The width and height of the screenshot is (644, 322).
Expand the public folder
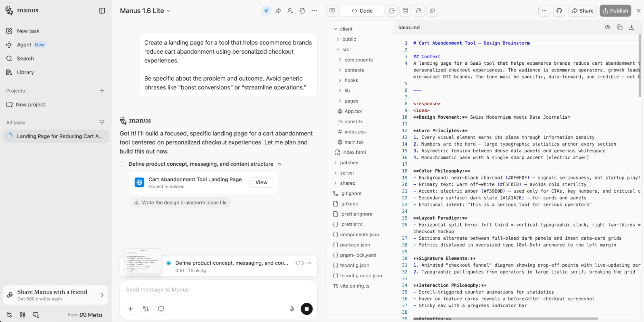(338, 39)
